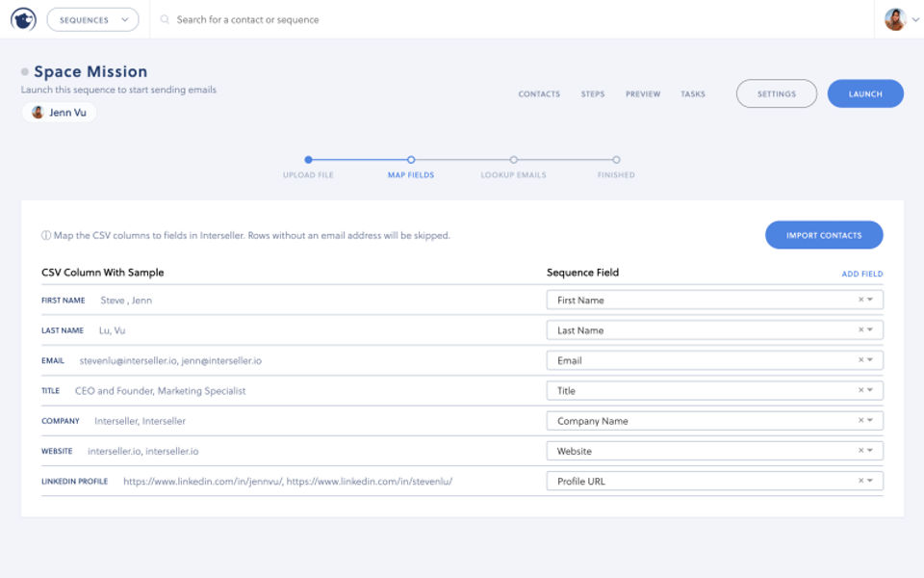Expand the Email sequence field dropdown
This screenshot has height=578, width=924.
(x=870, y=359)
